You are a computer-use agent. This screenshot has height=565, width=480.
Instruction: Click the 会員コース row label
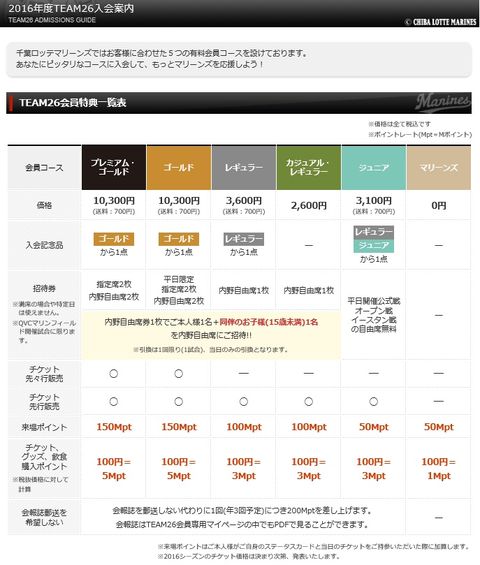[44, 168]
